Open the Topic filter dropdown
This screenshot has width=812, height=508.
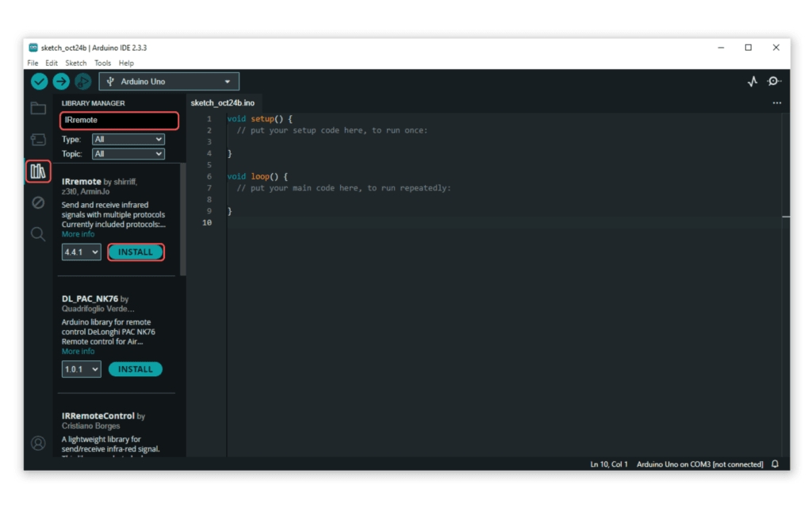(x=128, y=154)
